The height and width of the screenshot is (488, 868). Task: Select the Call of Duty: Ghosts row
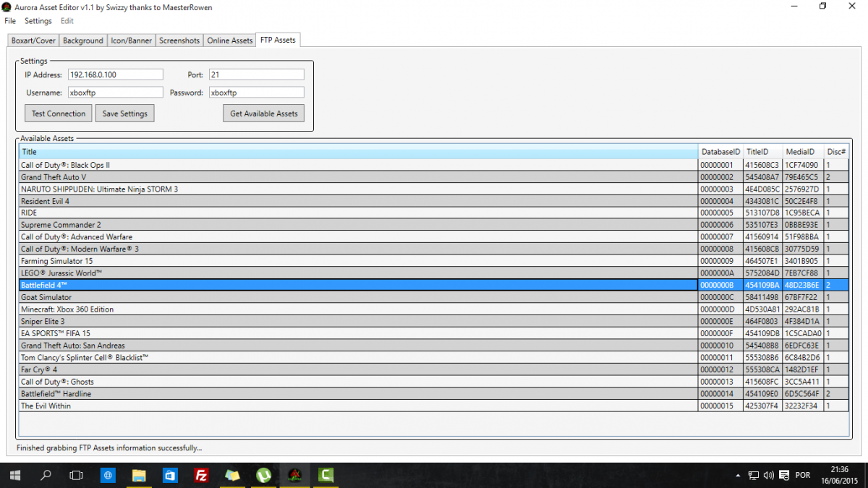[x=434, y=382]
